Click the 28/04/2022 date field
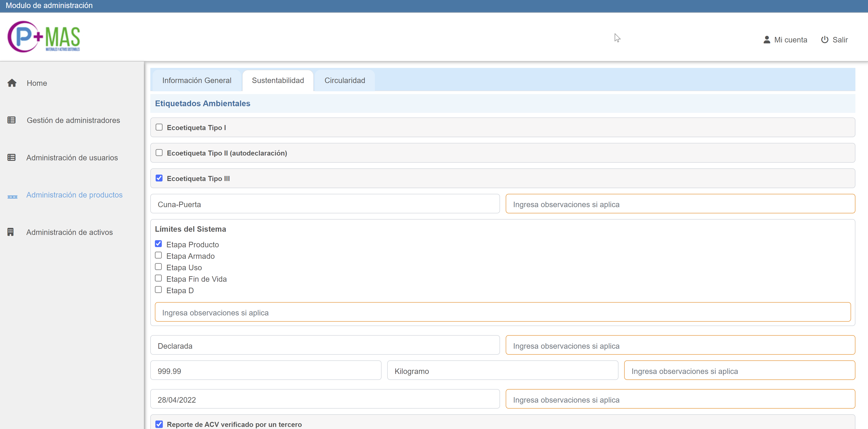 click(325, 400)
